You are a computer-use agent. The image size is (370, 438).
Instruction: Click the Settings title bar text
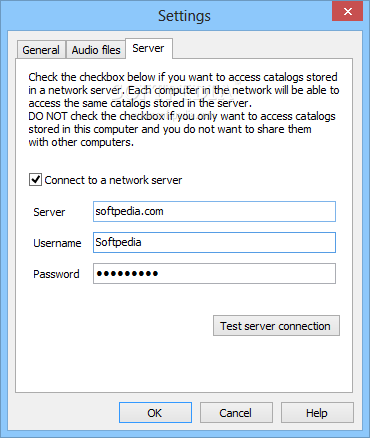184,16
